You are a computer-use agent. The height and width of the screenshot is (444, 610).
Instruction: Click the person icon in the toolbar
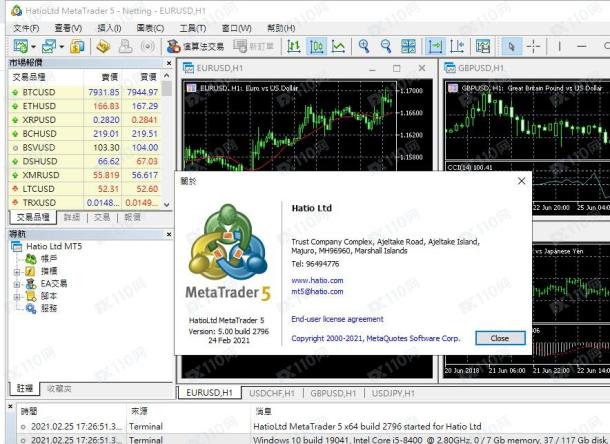point(125,46)
